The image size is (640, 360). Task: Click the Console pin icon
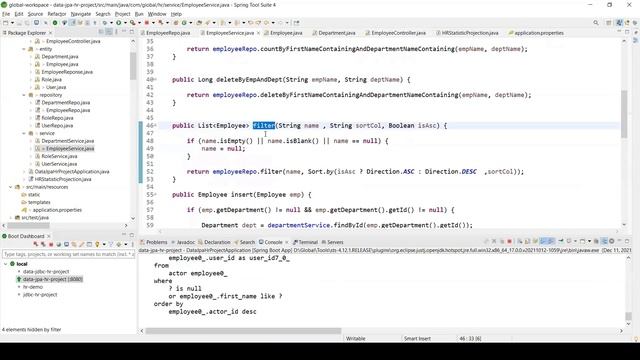click(x=561, y=242)
